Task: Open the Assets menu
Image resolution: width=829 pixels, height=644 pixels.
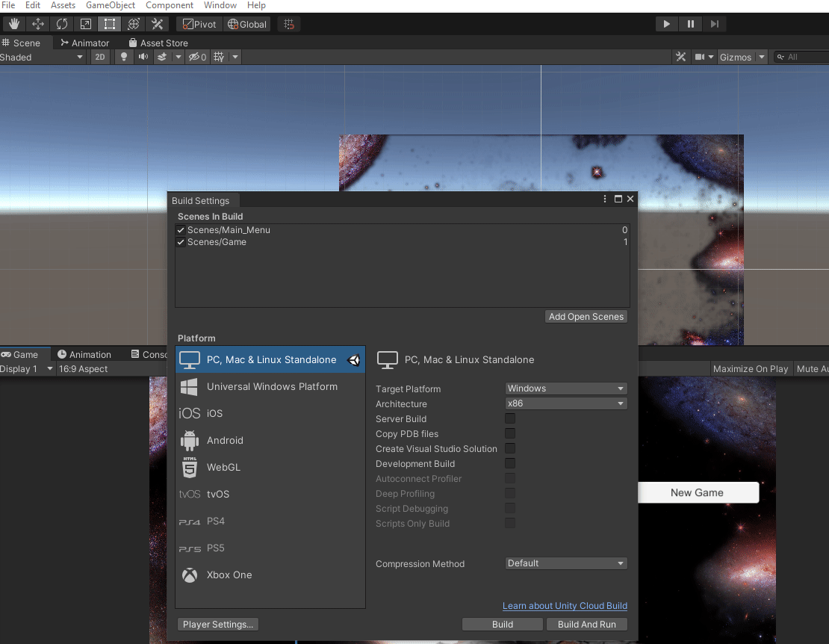Action: (x=63, y=5)
